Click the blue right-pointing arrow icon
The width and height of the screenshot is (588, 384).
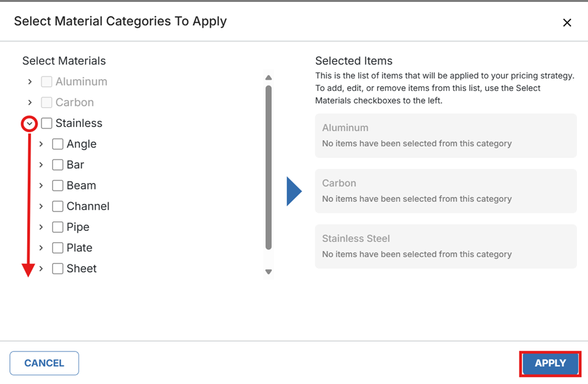coord(294,191)
